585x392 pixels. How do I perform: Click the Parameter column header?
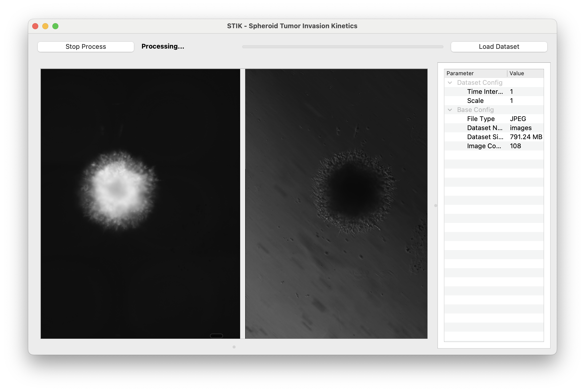[460, 73]
